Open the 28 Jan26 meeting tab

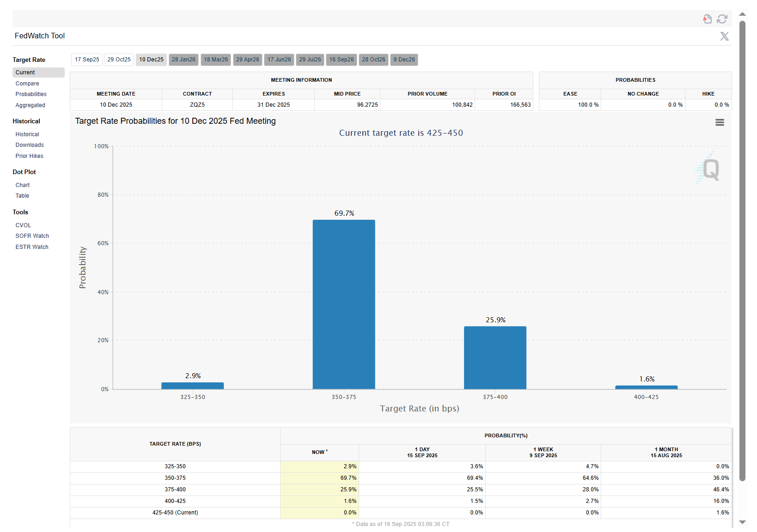point(183,60)
